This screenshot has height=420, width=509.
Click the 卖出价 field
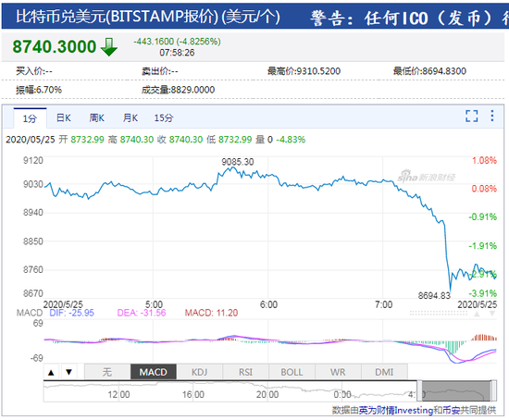160,71
